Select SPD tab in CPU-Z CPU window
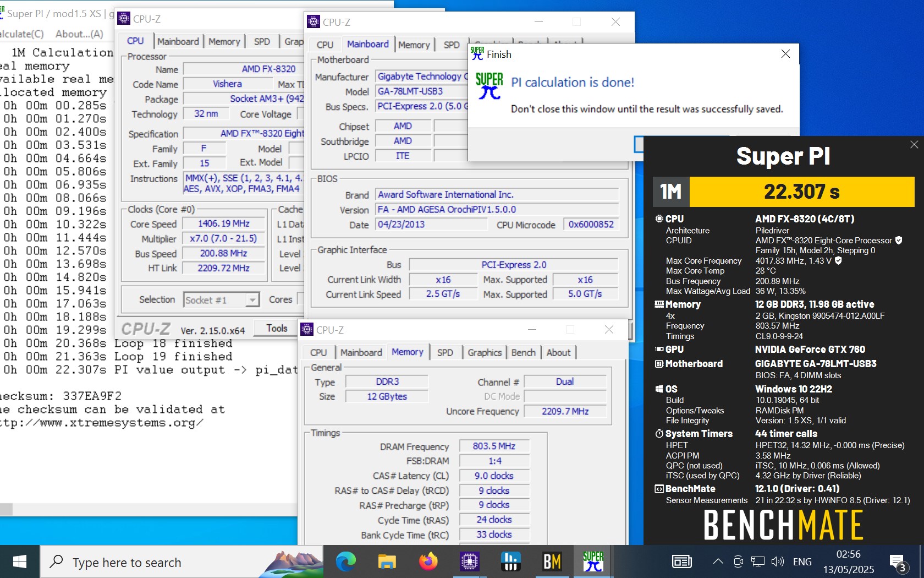The width and height of the screenshot is (924, 578). coord(262,41)
